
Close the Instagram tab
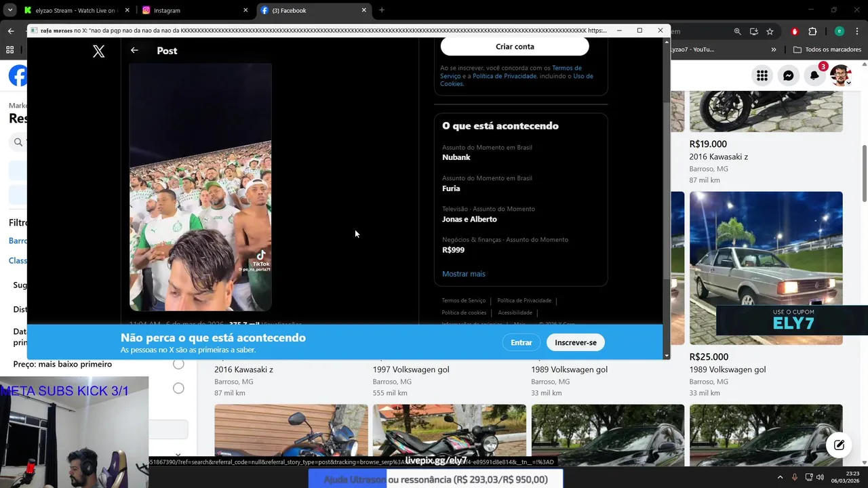245,10
